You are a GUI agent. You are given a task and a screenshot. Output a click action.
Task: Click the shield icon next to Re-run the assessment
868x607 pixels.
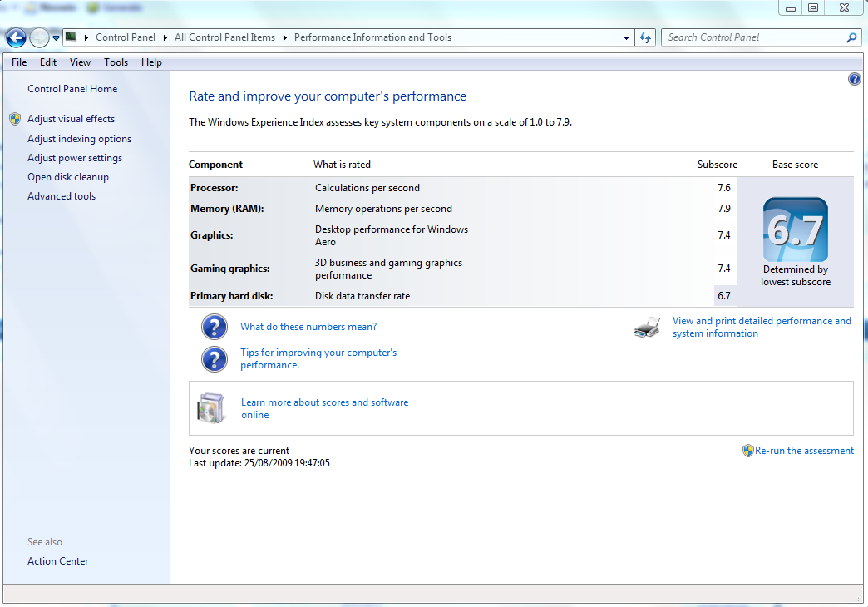tap(747, 450)
